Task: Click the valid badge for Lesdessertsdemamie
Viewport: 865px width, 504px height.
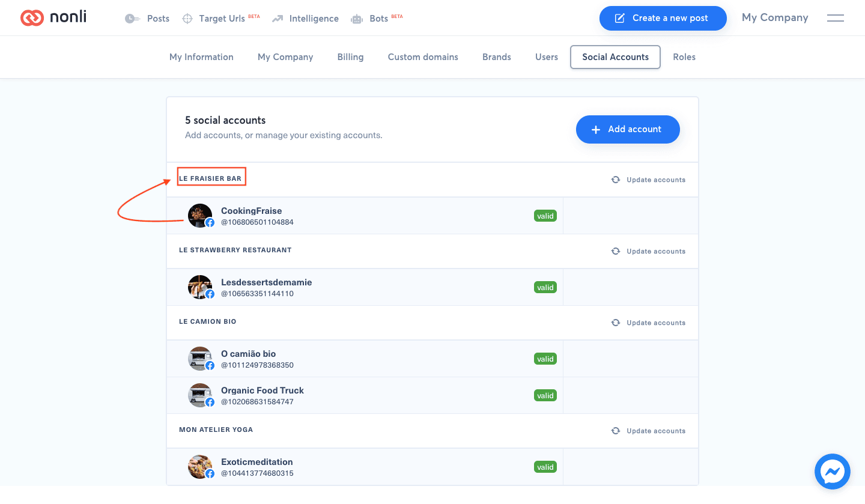Action: click(x=545, y=287)
